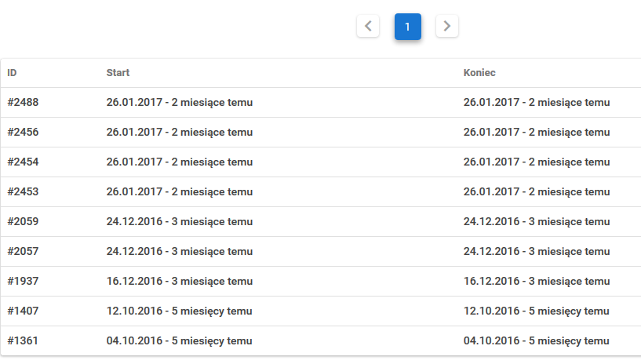Click Koniec date of row #1407
The height and width of the screenshot is (364, 641).
coord(537,311)
